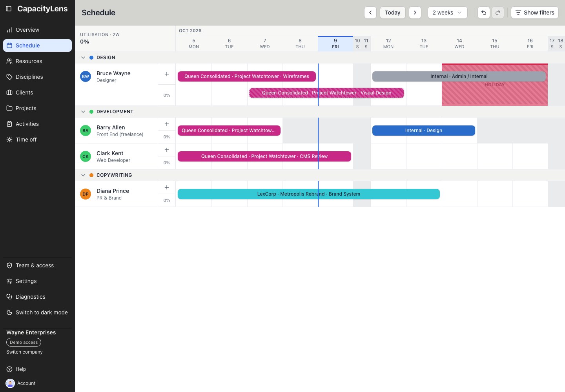This screenshot has height=392, width=565.
Task: Click the Development group color dot
Action: click(x=91, y=112)
